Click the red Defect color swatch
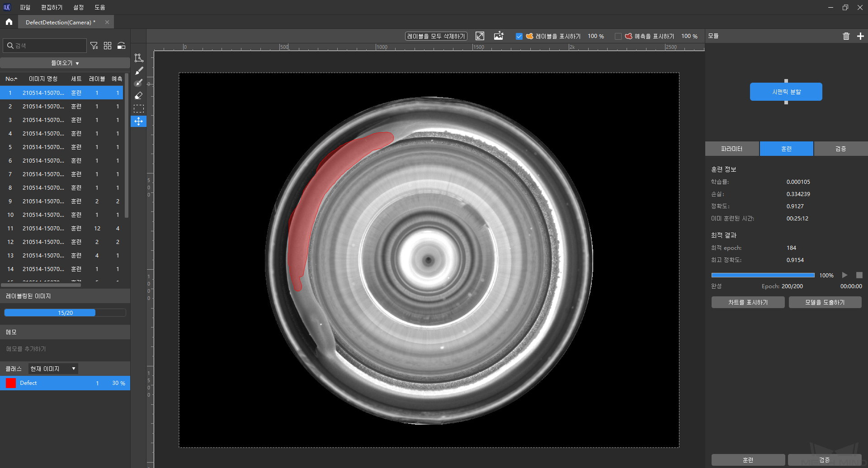The height and width of the screenshot is (468, 868). (x=11, y=383)
